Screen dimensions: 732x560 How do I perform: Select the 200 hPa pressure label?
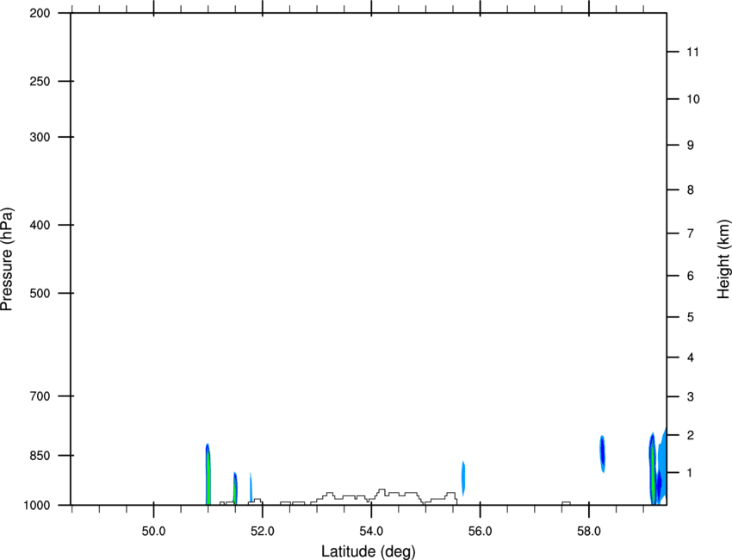(x=40, y=13)
